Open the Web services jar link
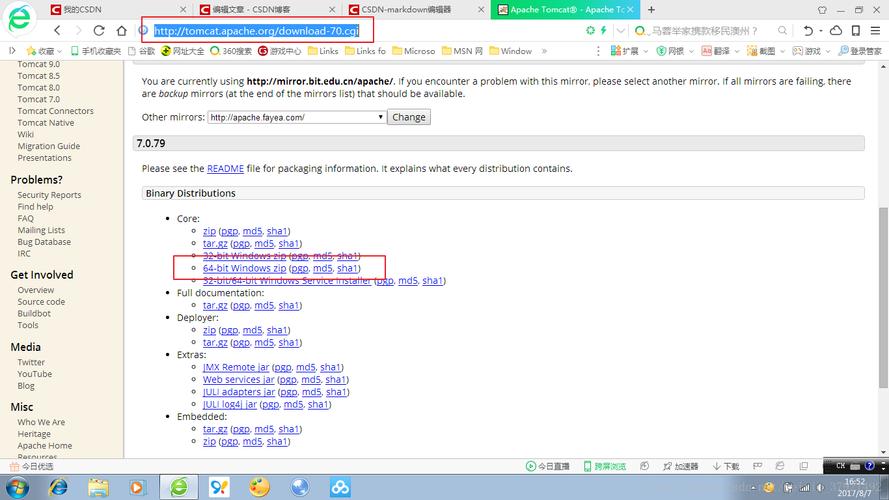Viewport: 889px width, 500px height. (239, 380)
